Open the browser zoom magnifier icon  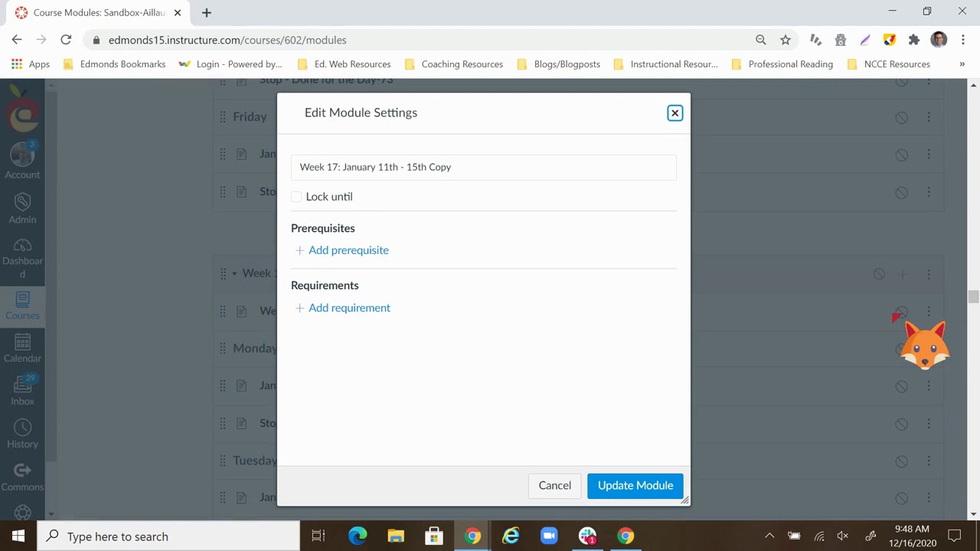pyautogui.click(x=760, y=40)
